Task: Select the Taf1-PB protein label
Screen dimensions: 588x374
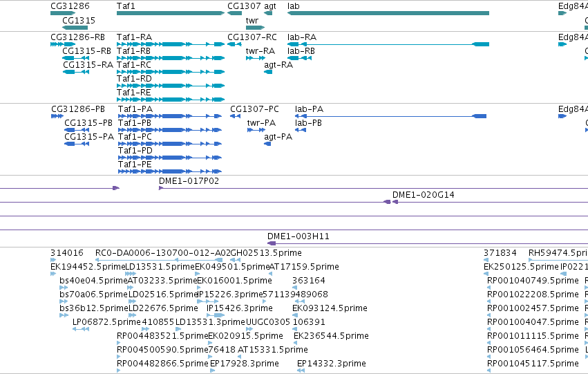Action: point(135,123)
